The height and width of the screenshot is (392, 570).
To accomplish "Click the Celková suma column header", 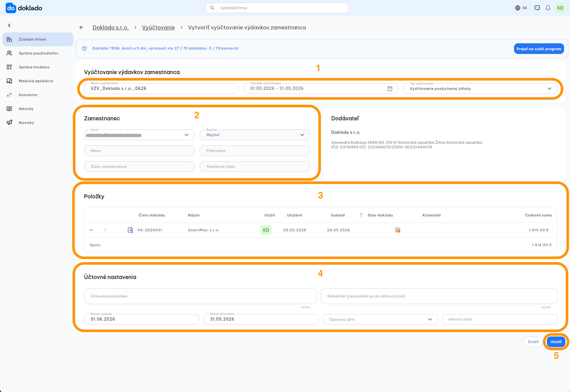I will 538,215.
